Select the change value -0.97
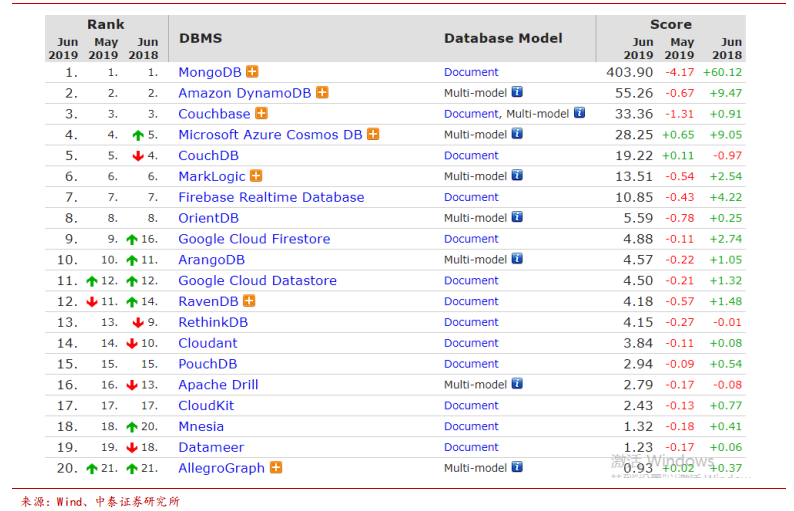 (x=727, y=155)
